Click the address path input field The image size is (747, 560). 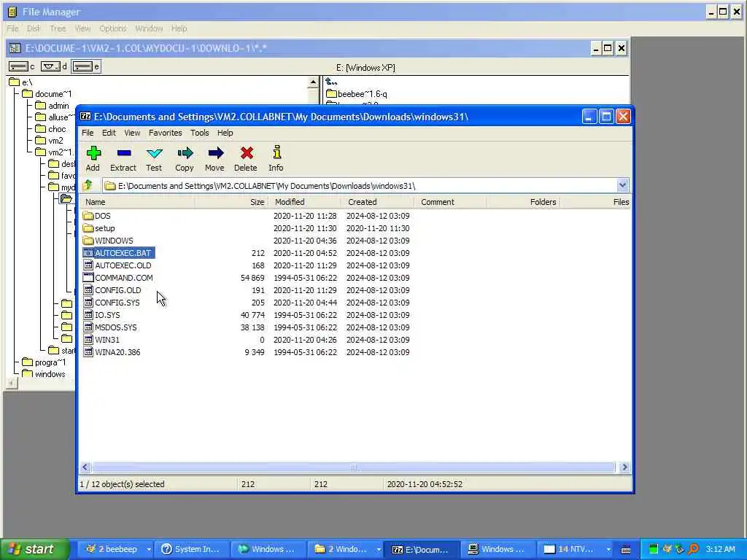360,186
